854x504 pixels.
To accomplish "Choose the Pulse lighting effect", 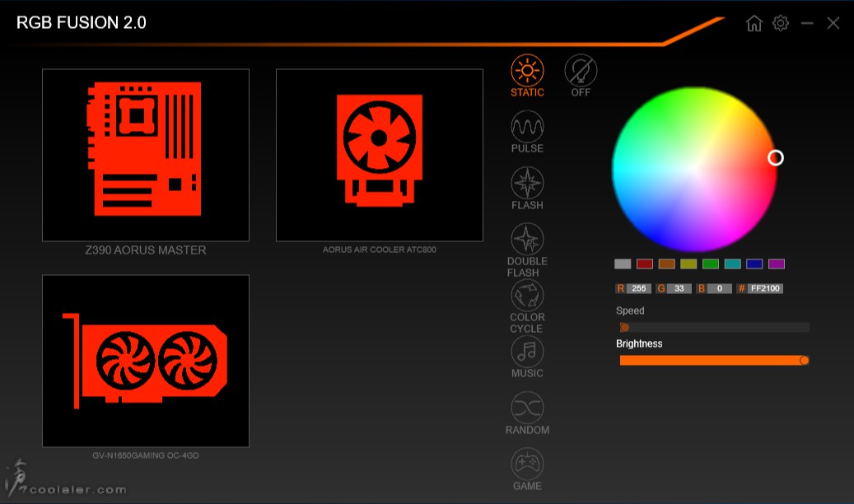I will tap(527, 126).
